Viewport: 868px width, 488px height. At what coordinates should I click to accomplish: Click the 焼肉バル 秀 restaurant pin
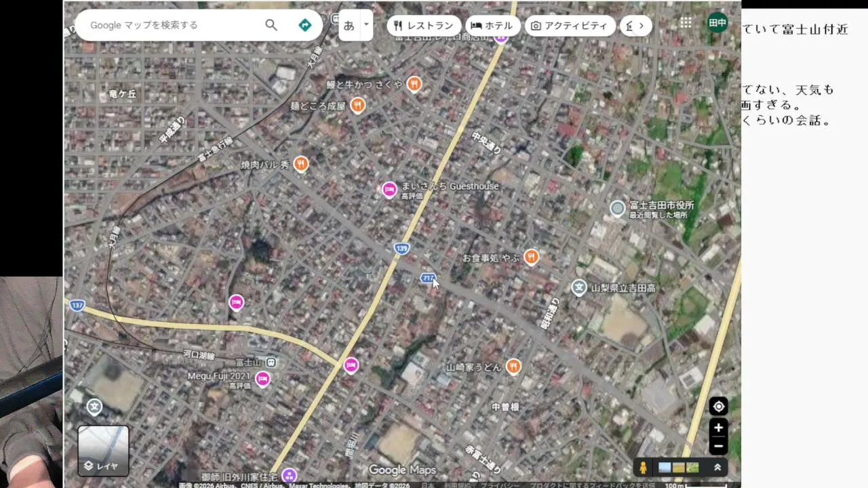click(301, 164)
